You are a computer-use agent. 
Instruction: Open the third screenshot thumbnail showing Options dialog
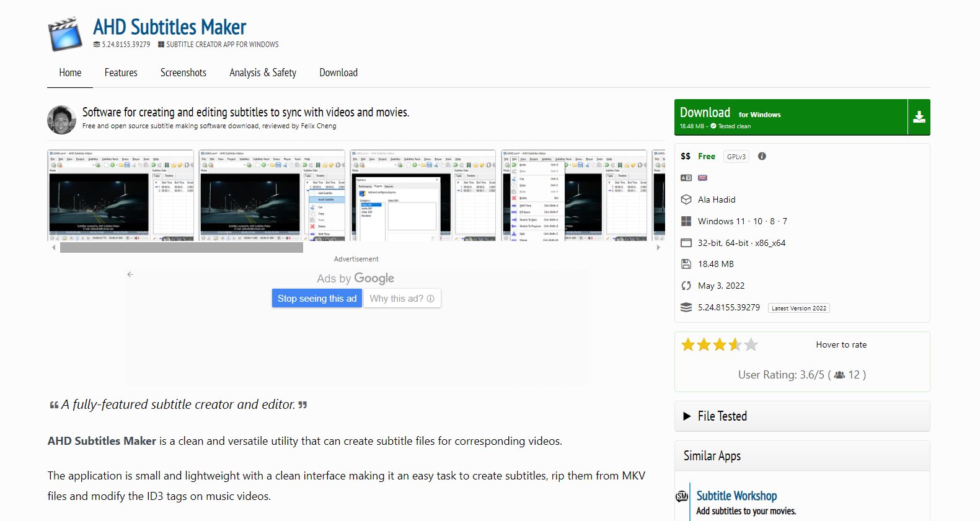tap(423, 195)
